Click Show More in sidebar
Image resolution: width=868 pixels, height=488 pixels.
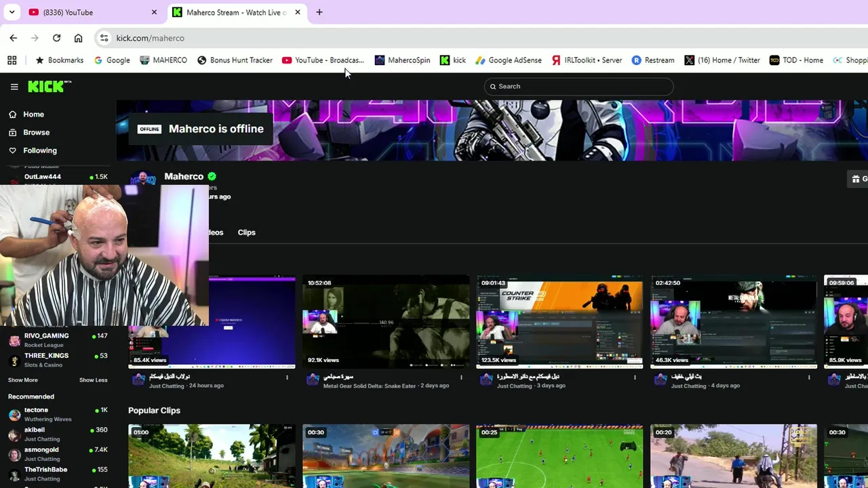[23, 380]
